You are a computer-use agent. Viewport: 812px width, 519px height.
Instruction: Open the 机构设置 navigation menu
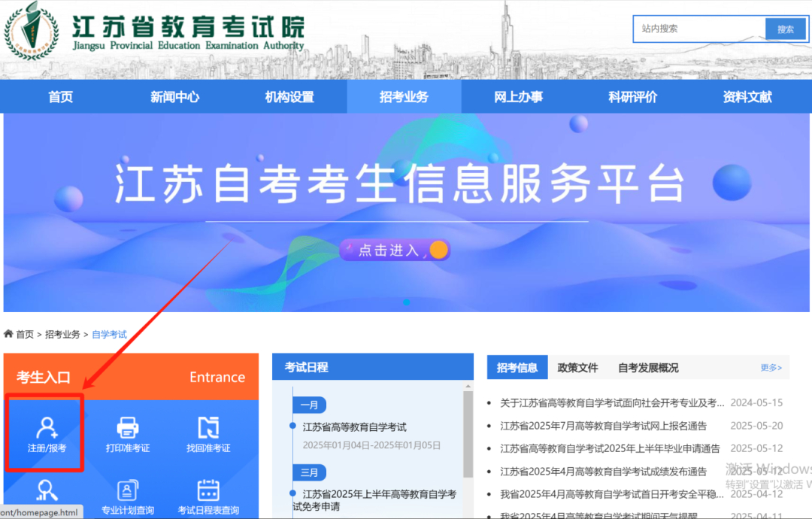pyautogui.click(x=289, y=97)
